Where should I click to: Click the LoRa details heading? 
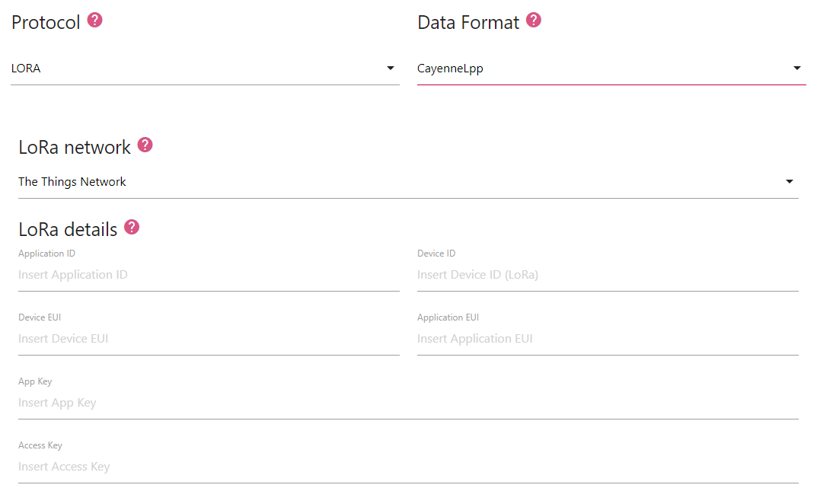(x=68, y=229)
